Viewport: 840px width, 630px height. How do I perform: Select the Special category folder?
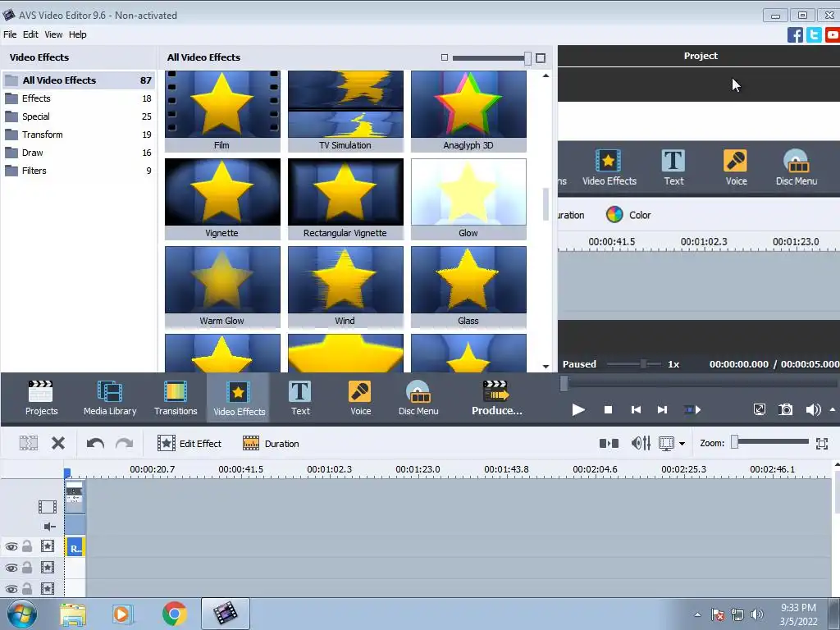78,116
